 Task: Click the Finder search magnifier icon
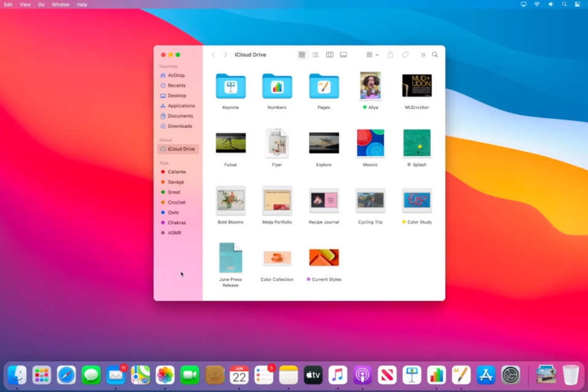435,55
